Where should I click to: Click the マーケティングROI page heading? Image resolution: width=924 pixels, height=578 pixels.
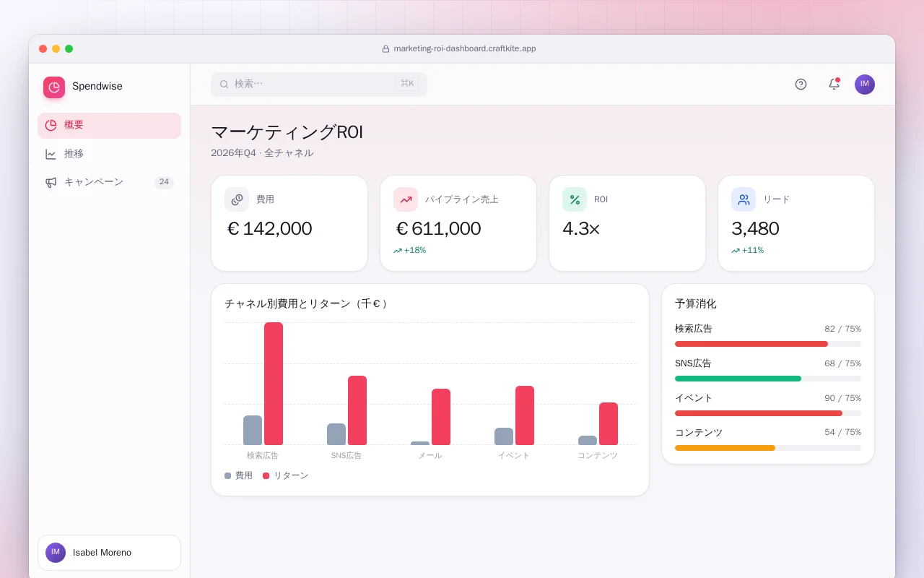click(287, 132)
